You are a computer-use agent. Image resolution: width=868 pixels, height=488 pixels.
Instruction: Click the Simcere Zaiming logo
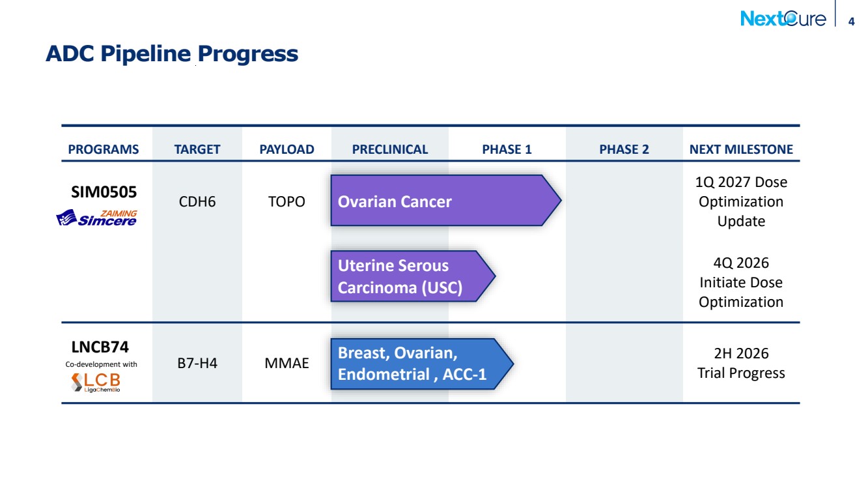[x=97, y=218]
